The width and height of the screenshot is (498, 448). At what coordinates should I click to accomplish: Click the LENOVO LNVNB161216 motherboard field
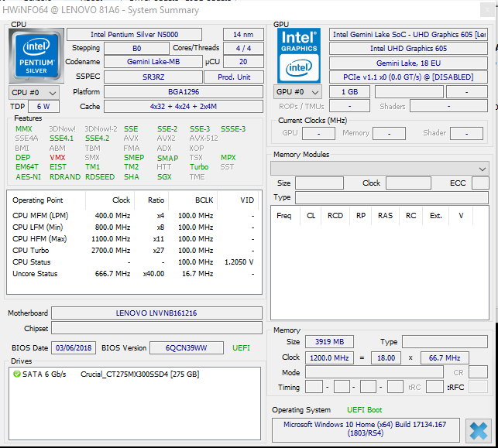156,313
